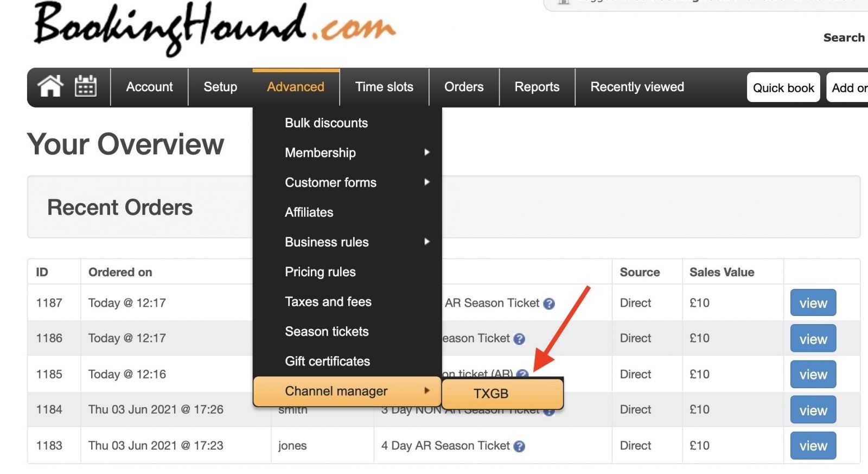Click the BookingHound.com logo
Viewport: 868px width, 474px height.
[215, 28]
